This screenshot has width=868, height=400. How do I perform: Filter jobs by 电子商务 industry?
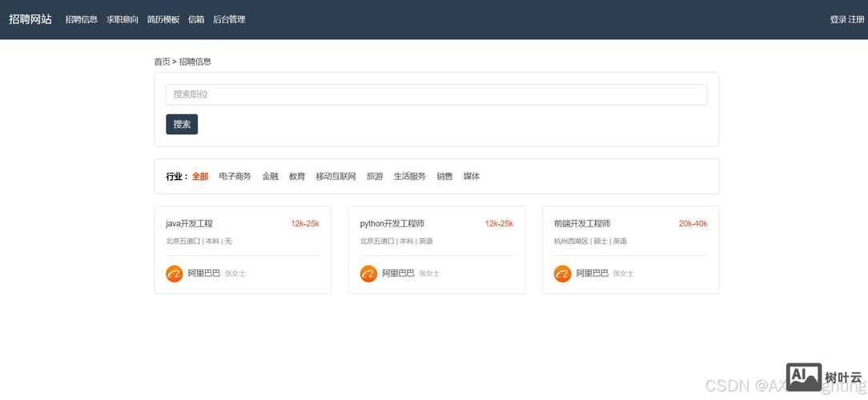click(235, 176)
